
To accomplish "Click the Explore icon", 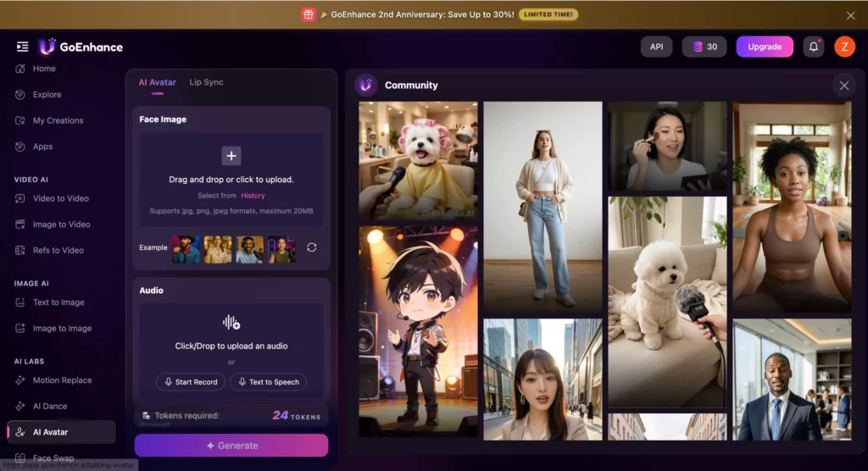I will point(20,95).
